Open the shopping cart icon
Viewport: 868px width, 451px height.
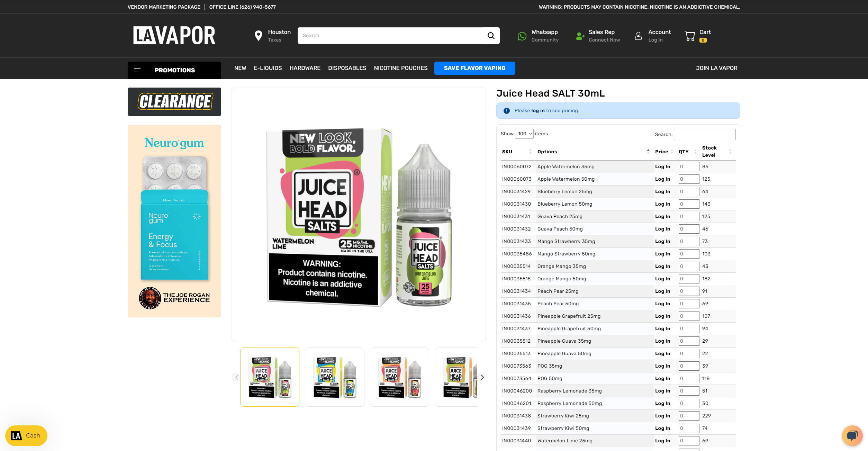pos(690,36)
